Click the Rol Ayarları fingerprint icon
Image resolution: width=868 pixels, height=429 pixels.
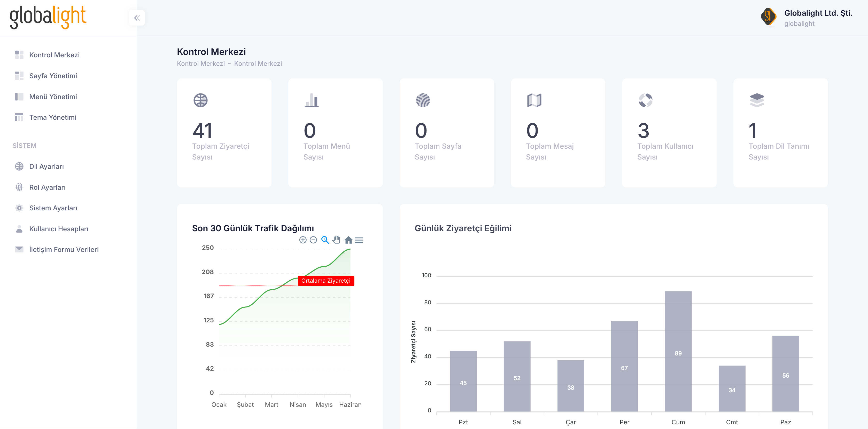coord(19,187)
